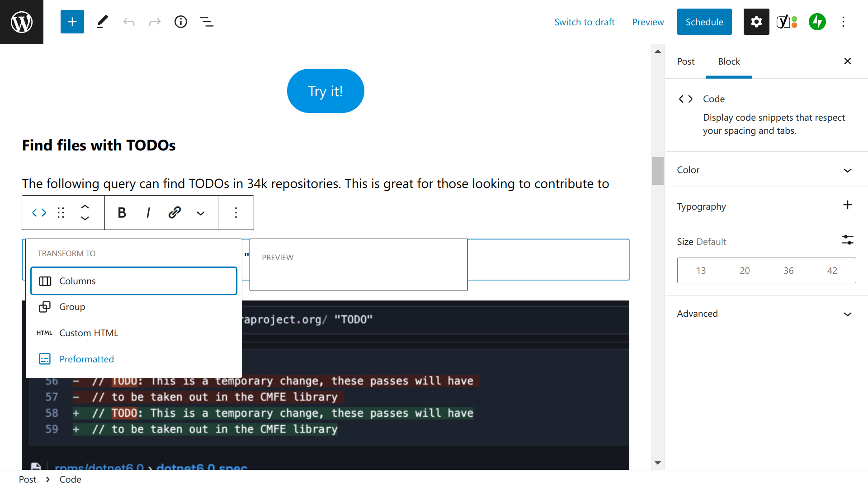The width and height of the screenshot is (868, 488).
Task: Open the List View outline
Action: (x=207, y=22)
